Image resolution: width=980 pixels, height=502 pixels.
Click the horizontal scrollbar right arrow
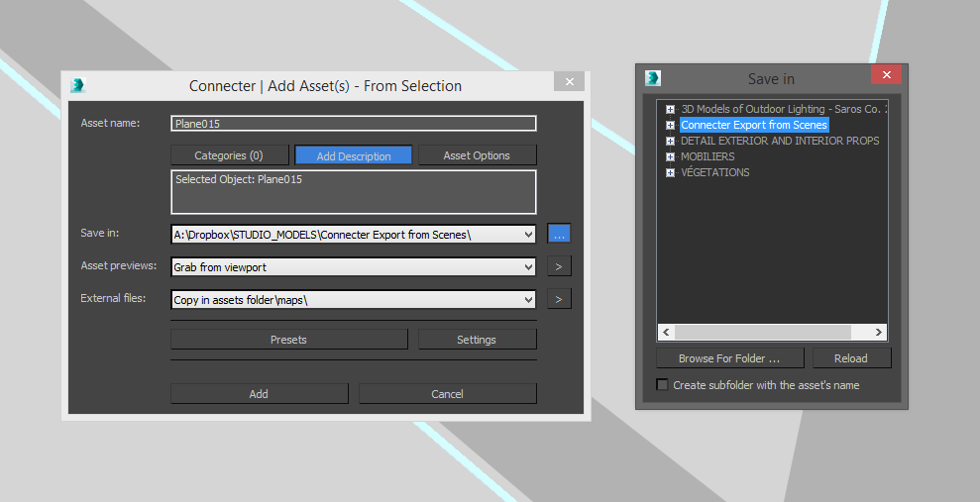pos(878,332)
